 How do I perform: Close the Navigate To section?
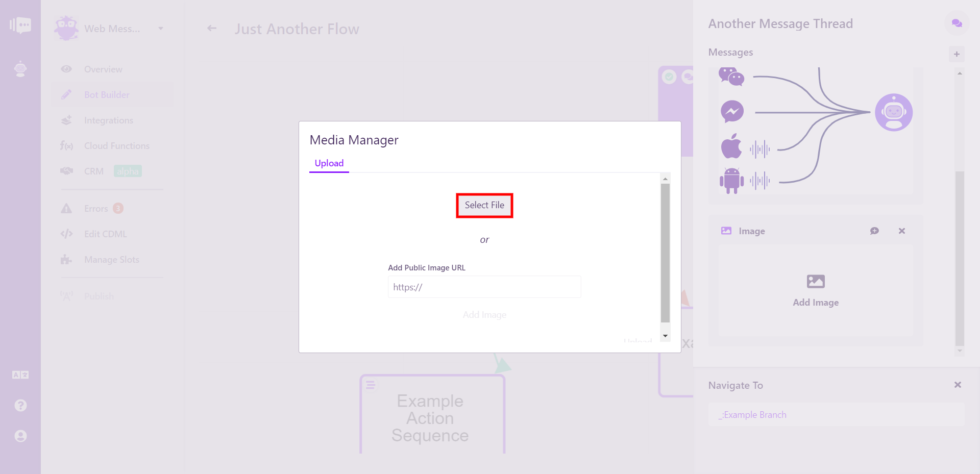[x=958, y=385]
